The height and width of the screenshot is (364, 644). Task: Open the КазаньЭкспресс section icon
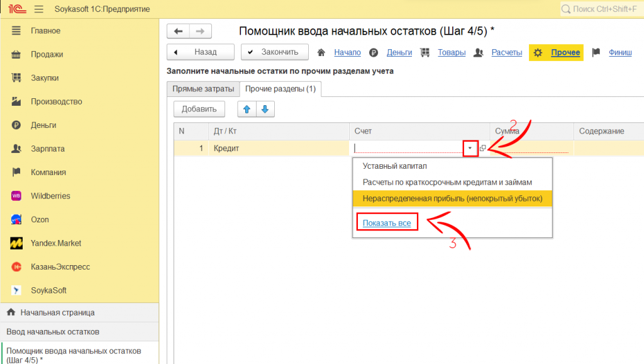pos(17,267)
